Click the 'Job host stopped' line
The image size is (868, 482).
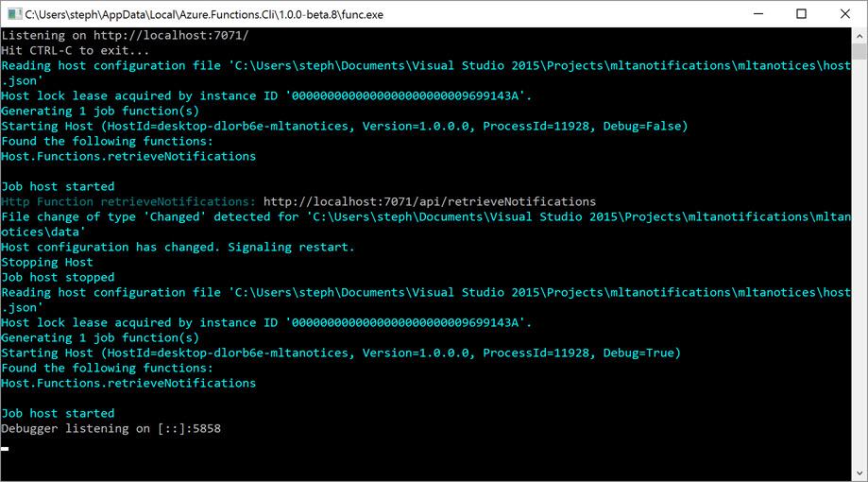(x=59, y=277)
